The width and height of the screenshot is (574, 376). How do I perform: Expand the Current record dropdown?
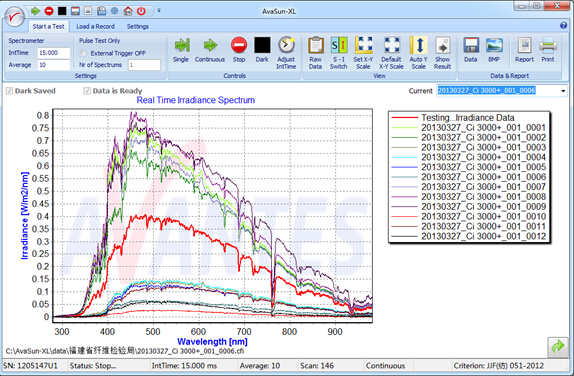click(x=563, y=91)
